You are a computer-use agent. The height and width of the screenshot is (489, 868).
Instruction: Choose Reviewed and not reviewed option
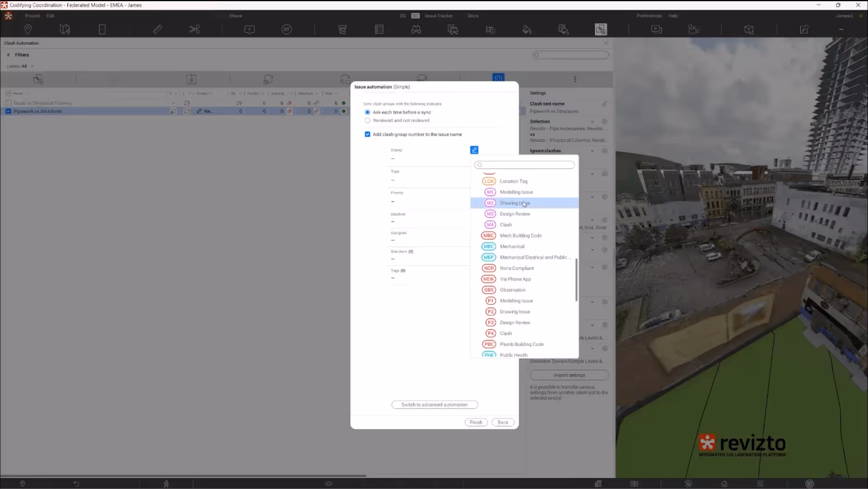(x=367, y=120)
